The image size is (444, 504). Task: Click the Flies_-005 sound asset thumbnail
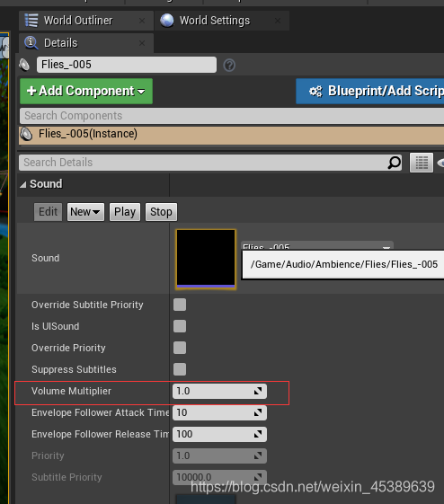(x=206, y=259)
